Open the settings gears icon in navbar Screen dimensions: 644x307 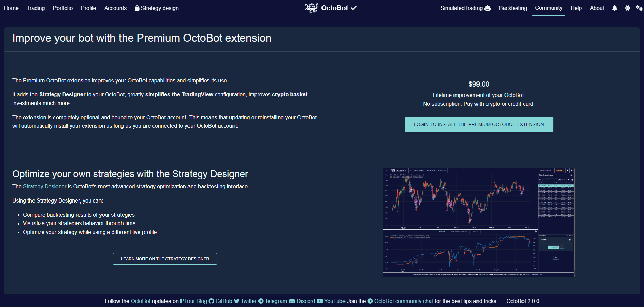click(x=639, y=8)
